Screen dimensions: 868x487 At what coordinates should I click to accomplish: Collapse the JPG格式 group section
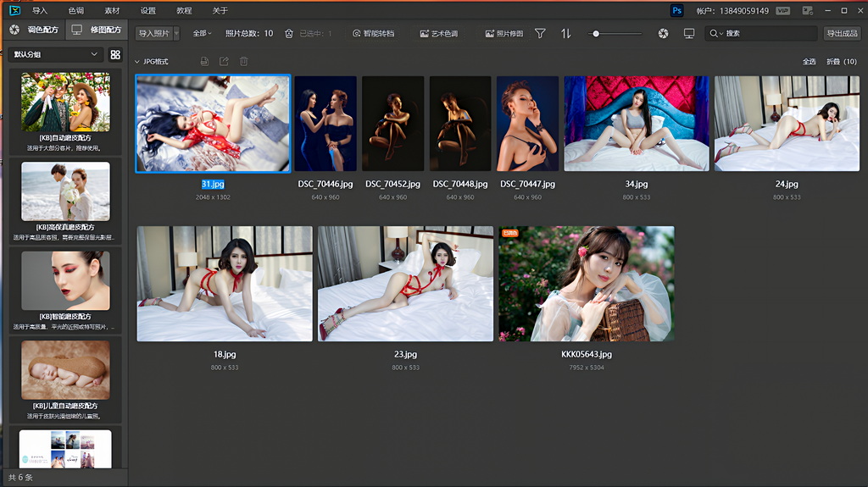(137, 62)
